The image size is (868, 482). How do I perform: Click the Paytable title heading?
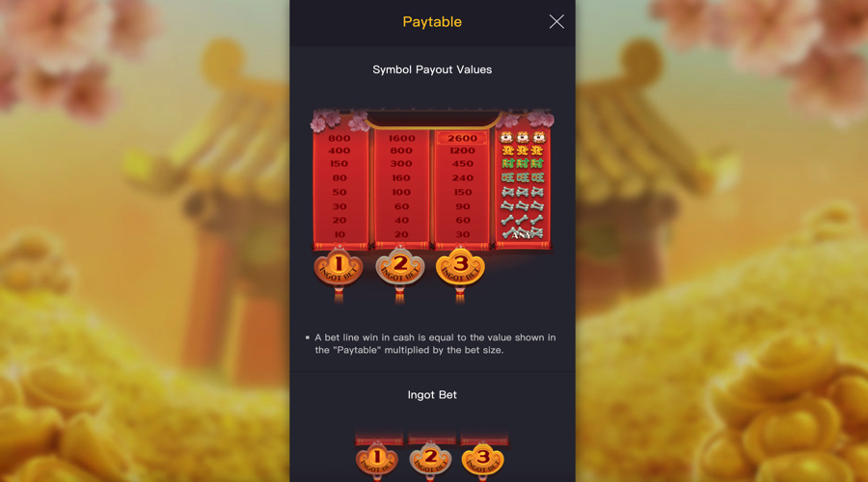(432, 21)
